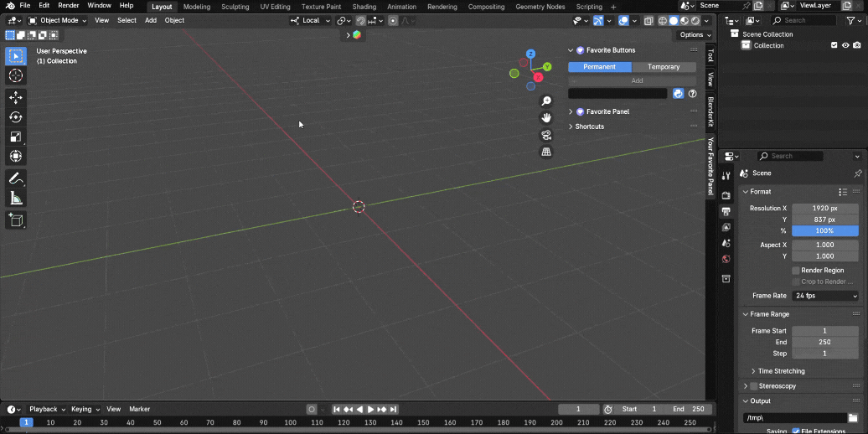Enable the Stereoscopy checkbox
This screenshot has height=434, width=868.
[x=753, y=386]
